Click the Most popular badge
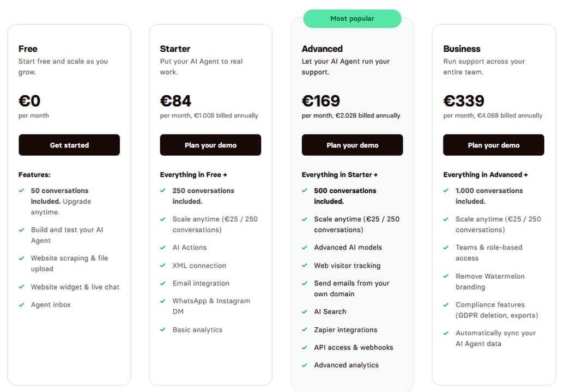 [352, 19]
